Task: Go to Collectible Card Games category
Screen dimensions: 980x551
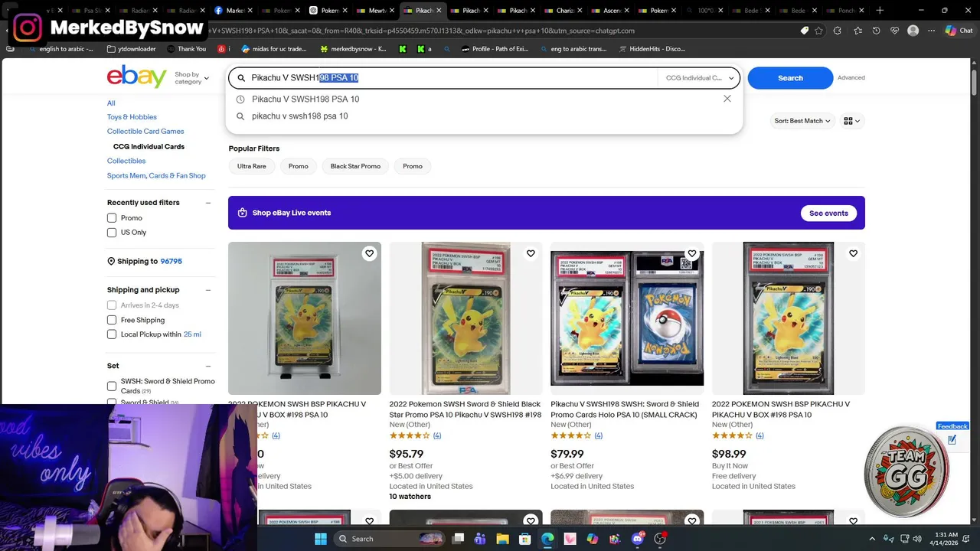Action: (x=145, y=132)
